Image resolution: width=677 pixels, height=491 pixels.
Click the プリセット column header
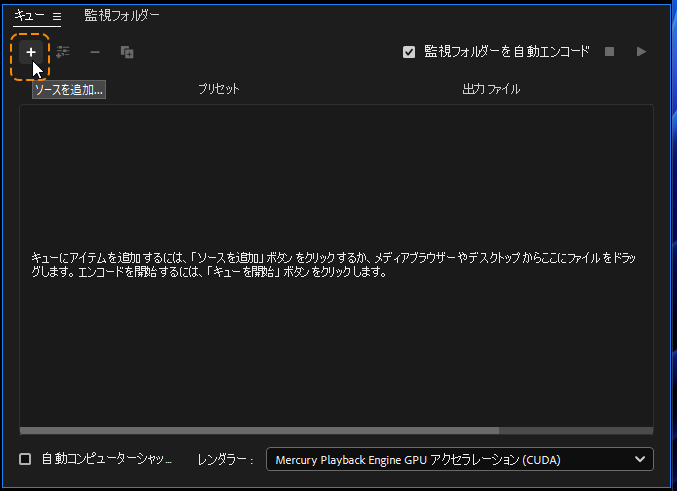219,89
